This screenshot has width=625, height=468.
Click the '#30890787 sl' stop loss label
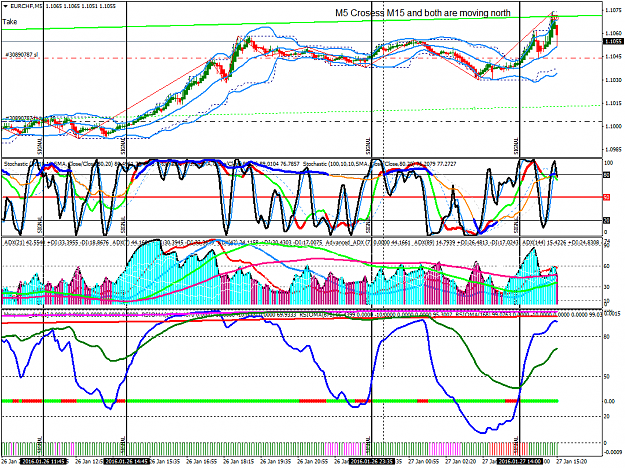tap(22, 54)
